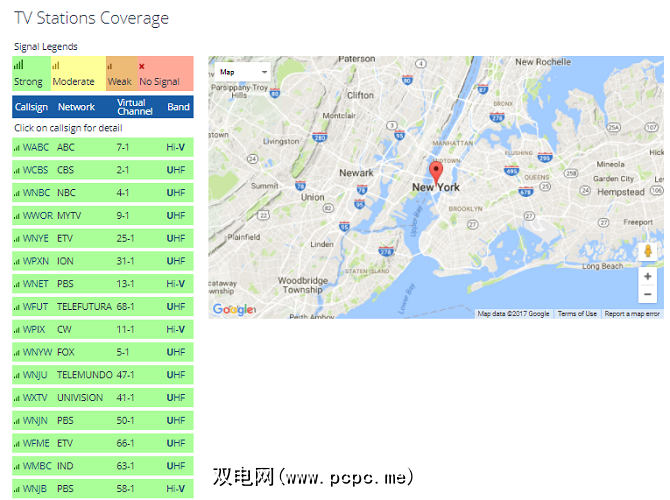Click the Interstate 678 shield in Queens
The image size is (670, 500).
click(526, 191)
